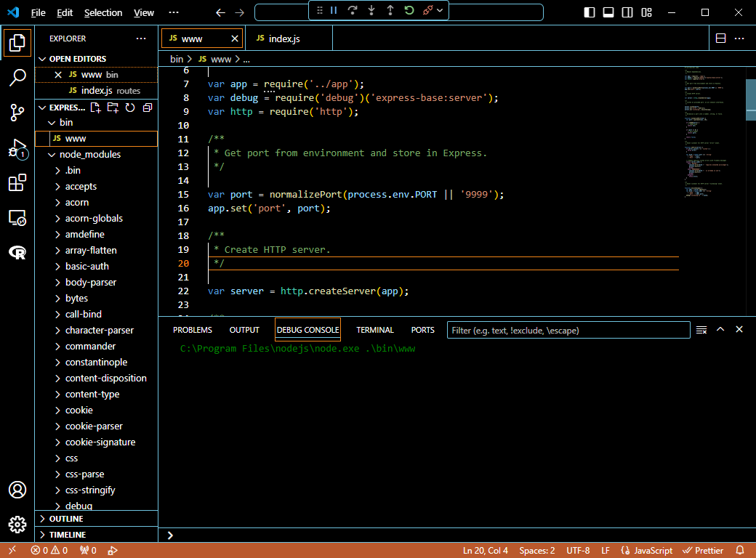Open the View menu

pyautogui.click(x=144, y=12)
